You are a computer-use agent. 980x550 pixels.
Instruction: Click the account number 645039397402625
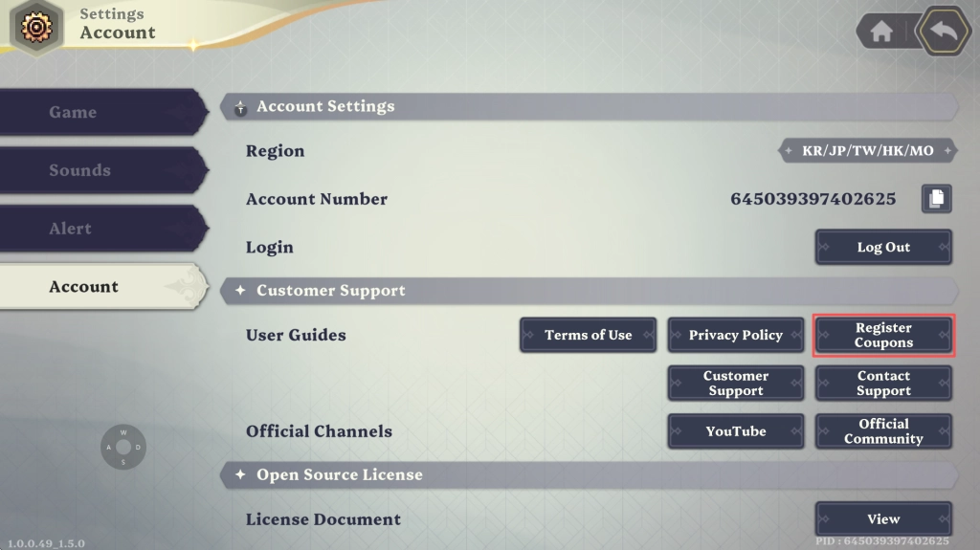point(813,199)
